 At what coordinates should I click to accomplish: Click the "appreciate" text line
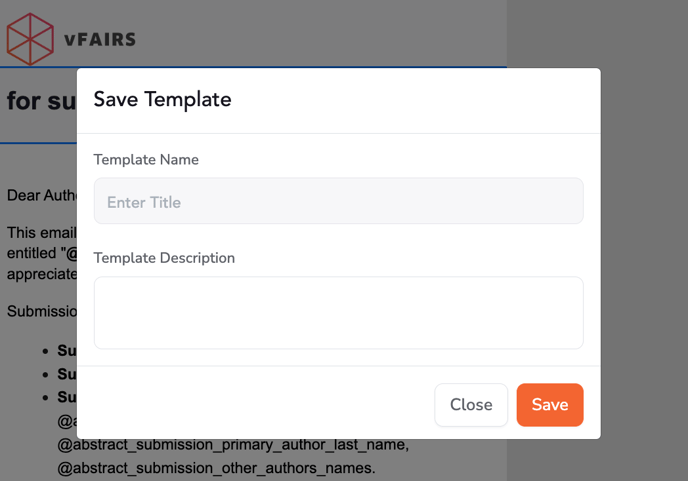[x=41, y=273]
